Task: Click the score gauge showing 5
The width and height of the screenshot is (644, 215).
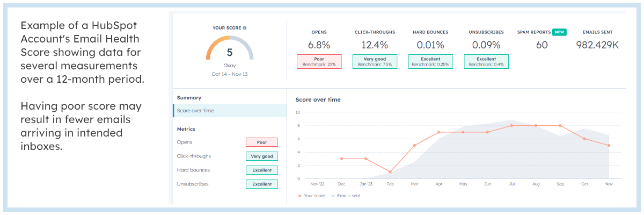Action: pos(230,49)
